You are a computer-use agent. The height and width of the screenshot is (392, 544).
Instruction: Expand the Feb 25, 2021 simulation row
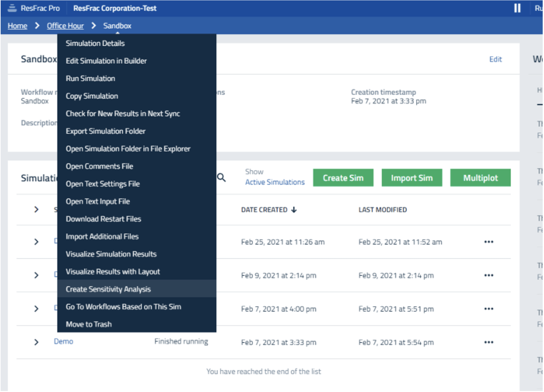tap(36, 242)
